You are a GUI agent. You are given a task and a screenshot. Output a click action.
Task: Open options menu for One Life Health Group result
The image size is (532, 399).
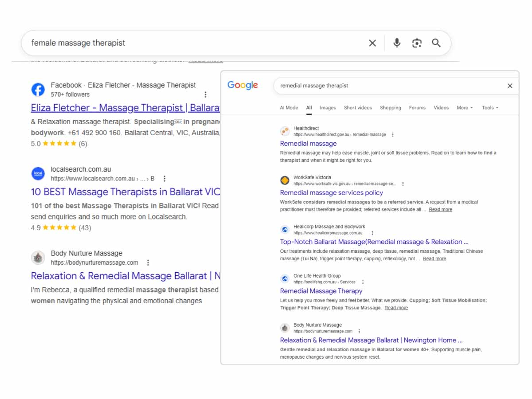tap(363, 282)
